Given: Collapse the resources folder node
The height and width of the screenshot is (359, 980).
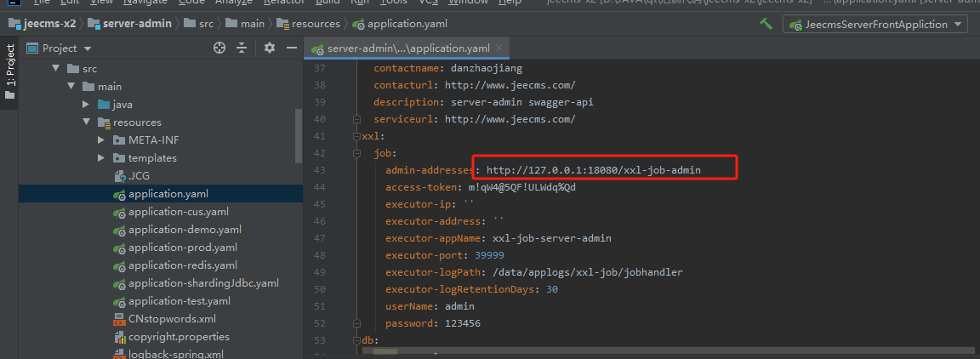Looking at the screenshot, I should 87,122.
